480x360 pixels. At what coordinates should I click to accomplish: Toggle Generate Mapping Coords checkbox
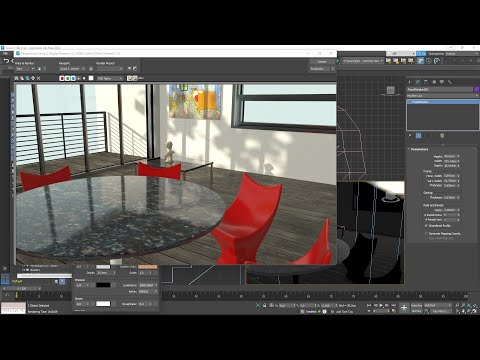427,234
